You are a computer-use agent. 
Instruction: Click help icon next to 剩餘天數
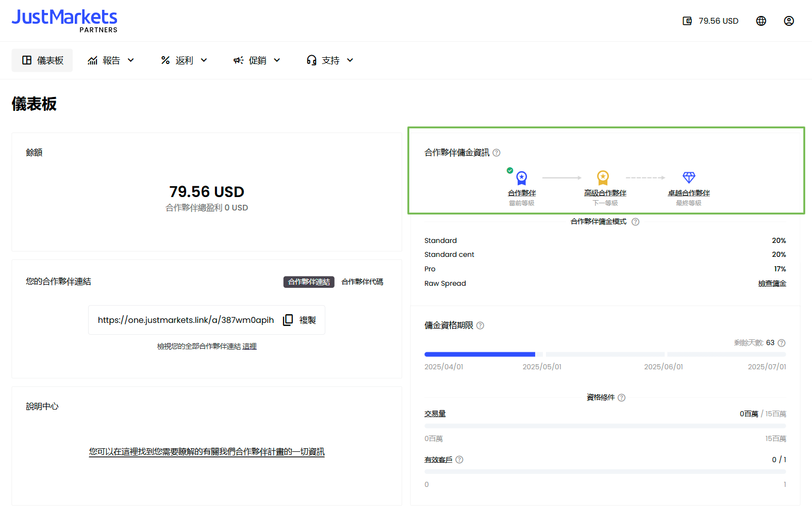point(782,343)
